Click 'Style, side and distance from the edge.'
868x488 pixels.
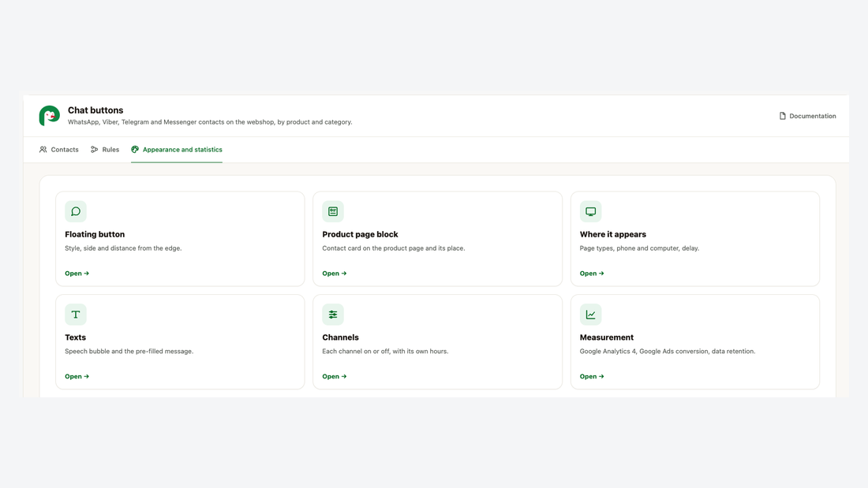(x=123, y=248)
